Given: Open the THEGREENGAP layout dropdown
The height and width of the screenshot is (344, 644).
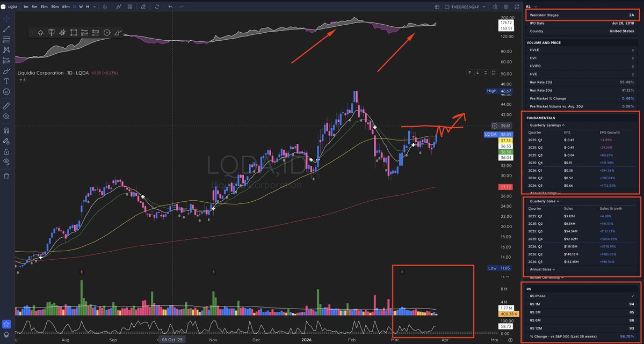Looking at the screenshot, I should click(466, 7).
